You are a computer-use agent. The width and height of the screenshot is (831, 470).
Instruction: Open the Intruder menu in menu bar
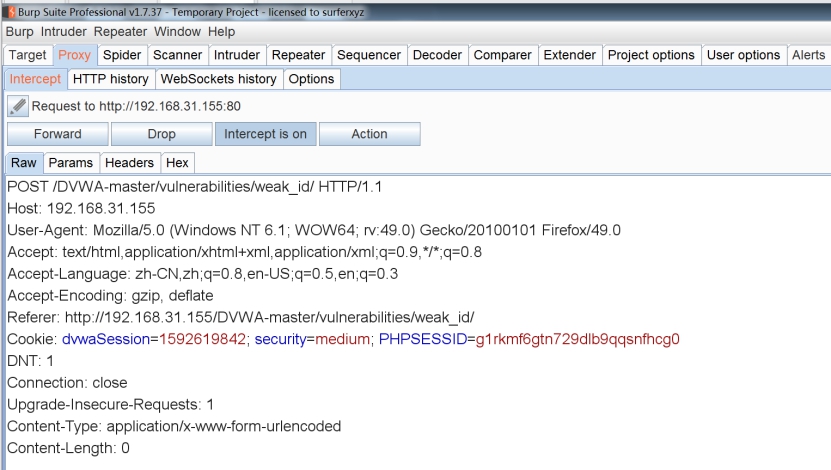[x=64, y=32]
